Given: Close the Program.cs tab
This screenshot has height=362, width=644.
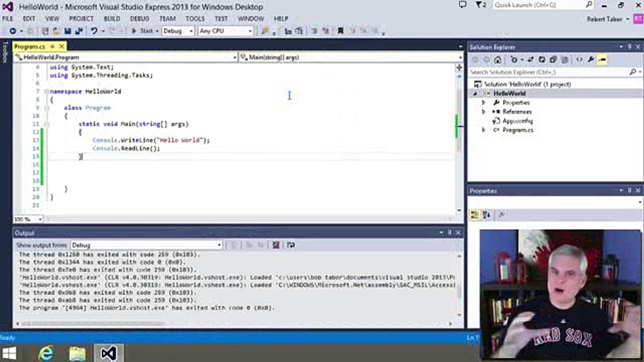Looking at the screenshot, I should (62, 46).
